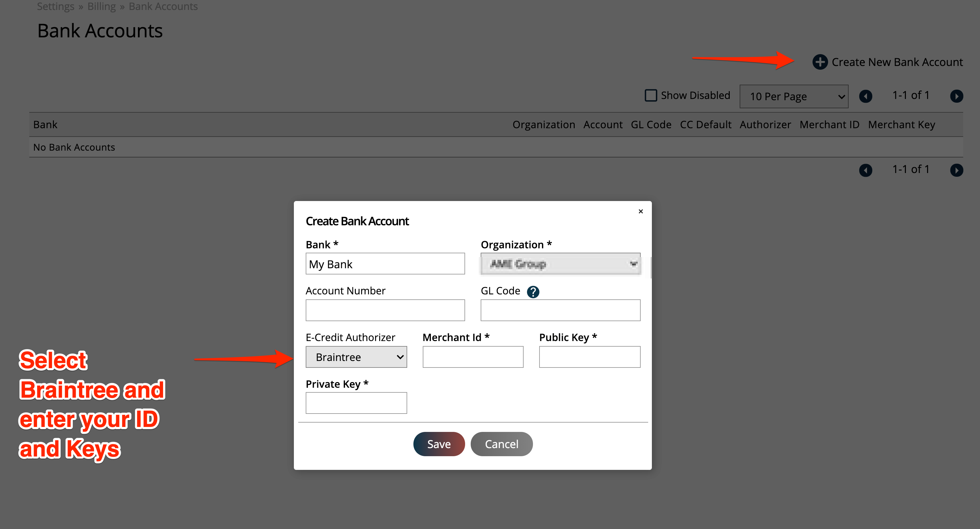Screen dimensions: 980x529
Task: Sort by Bank column header
Action: point(45,125)
